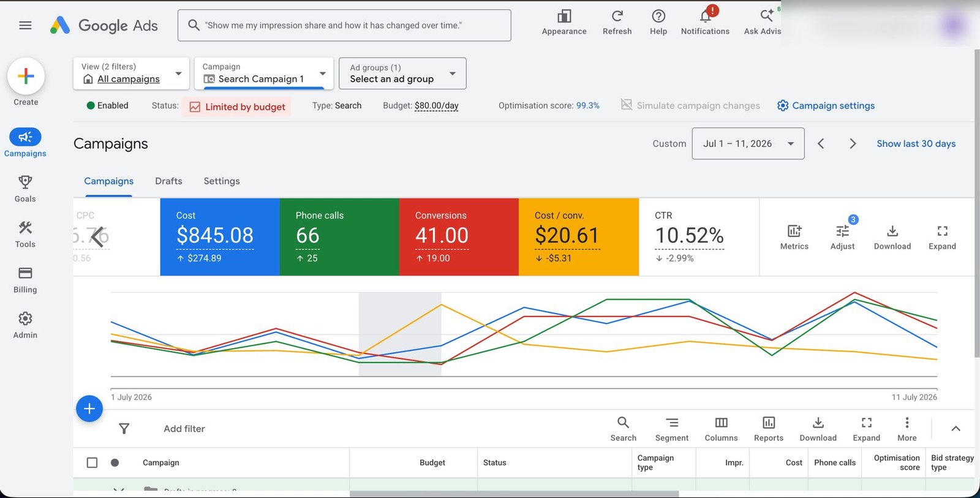Image resolution: width=980 pixels, height=498 pixels.
Task: Download the table data
Action: pyautogui.click(x=818, y=429)
